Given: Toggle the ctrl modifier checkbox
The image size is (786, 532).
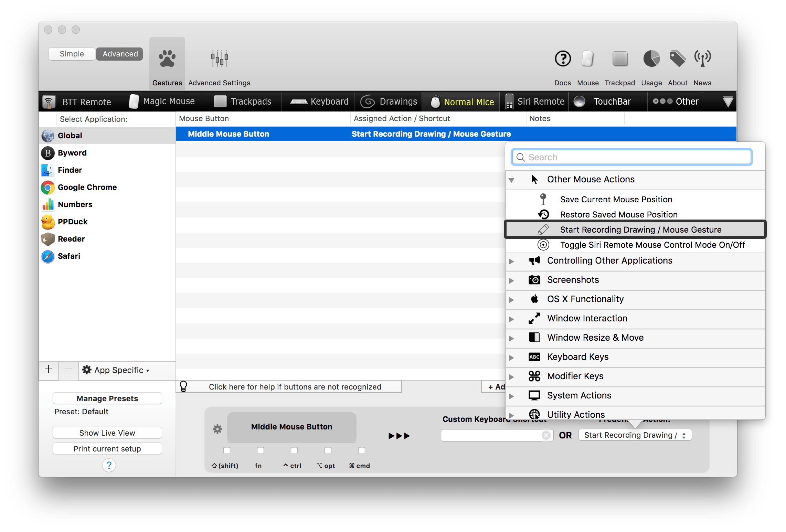Looking at the screenshot, I should coord(294,450).
